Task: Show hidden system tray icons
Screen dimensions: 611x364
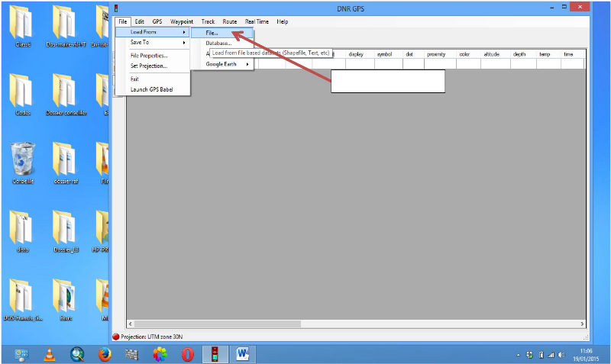Action: 519,355
